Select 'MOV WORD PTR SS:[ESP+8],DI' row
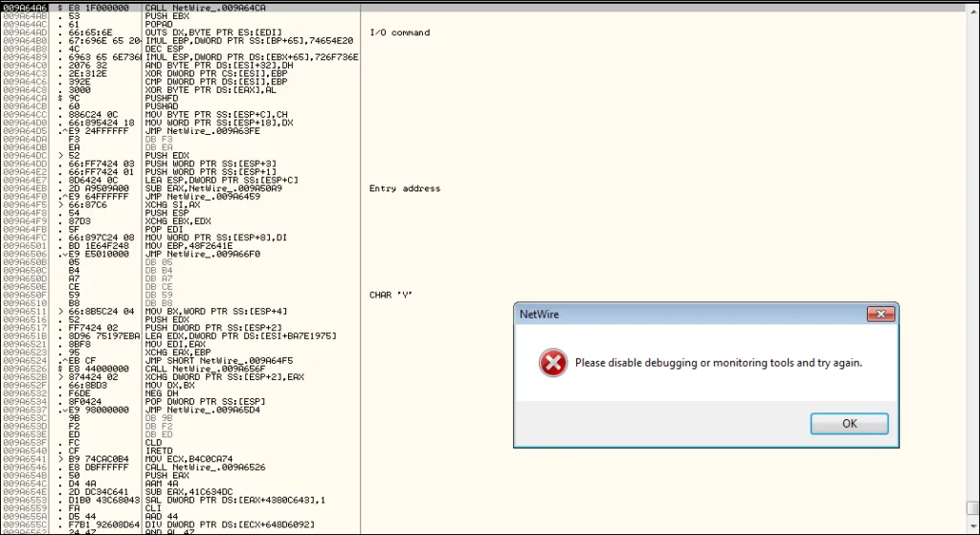The width and height of the screenshot is (980, 535). [215, 237]
